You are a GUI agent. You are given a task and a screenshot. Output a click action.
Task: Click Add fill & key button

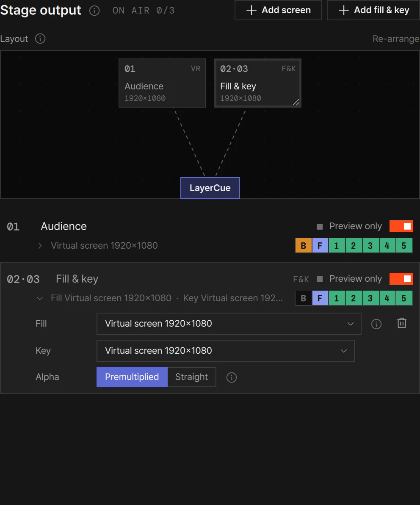tap(373, 10)
